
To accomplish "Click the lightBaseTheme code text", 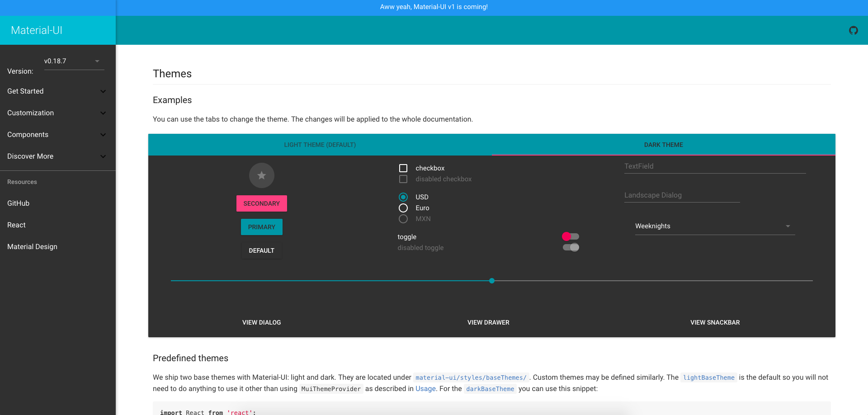I will (x=709, y=377).
